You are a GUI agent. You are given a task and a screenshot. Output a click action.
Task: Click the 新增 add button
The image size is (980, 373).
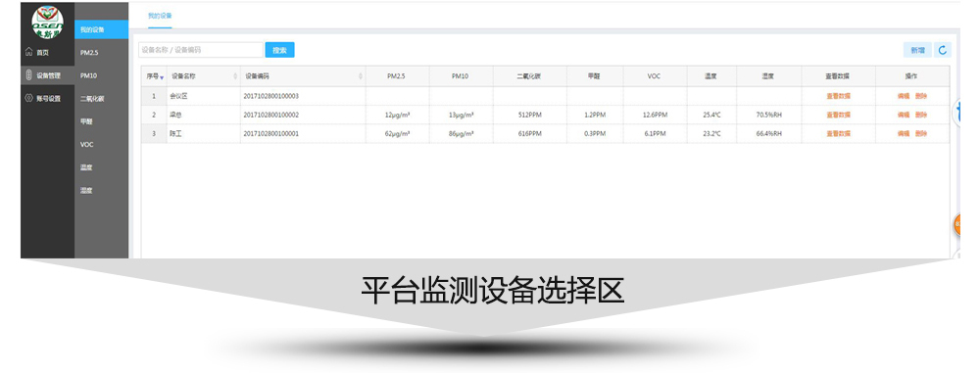click(x=917, y=50)
